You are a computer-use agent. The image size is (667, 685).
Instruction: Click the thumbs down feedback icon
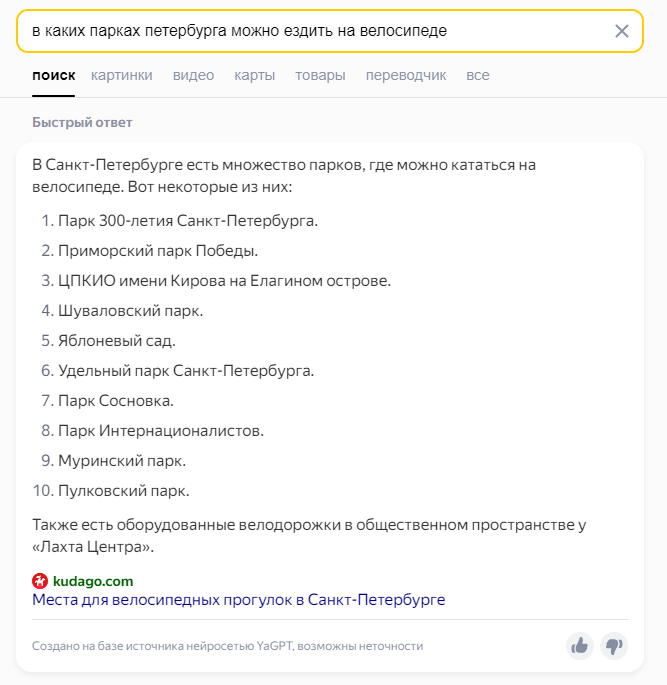pos(614,645)
